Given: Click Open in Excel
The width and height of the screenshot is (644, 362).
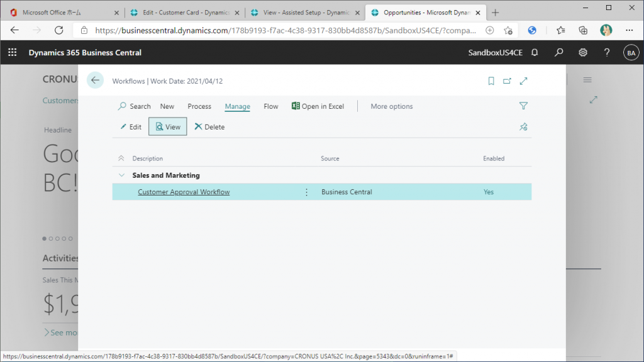Looking at the screenshot, I should click(x=318, y=106).
